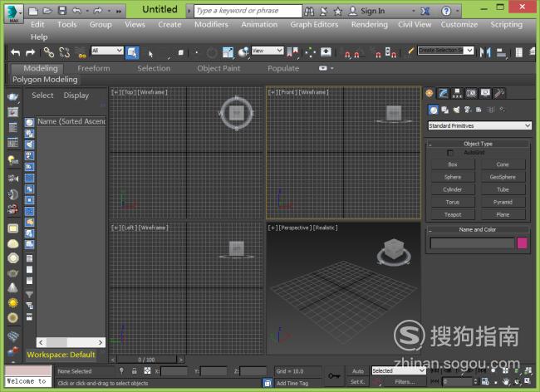Viewport: 540px width, 392px height.
Task: Open the Front viewport plus menu
Action: click(272, 92)
